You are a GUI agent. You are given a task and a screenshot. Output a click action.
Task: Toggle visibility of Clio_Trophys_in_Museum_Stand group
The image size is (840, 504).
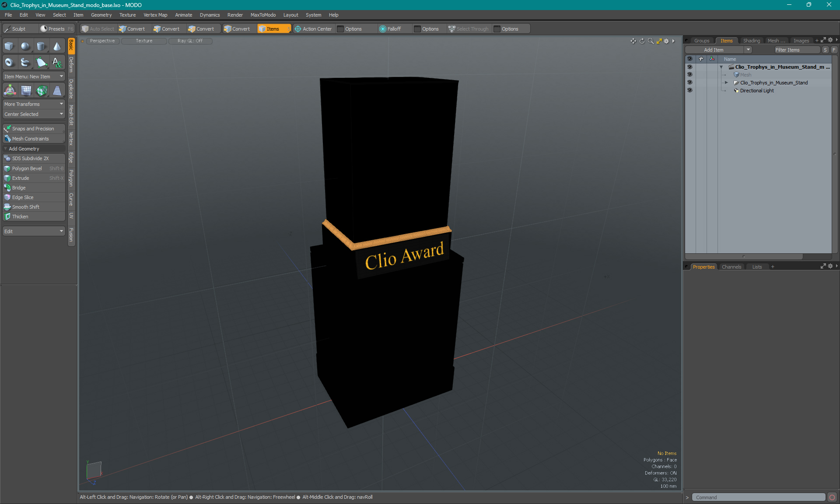(690, 83)
